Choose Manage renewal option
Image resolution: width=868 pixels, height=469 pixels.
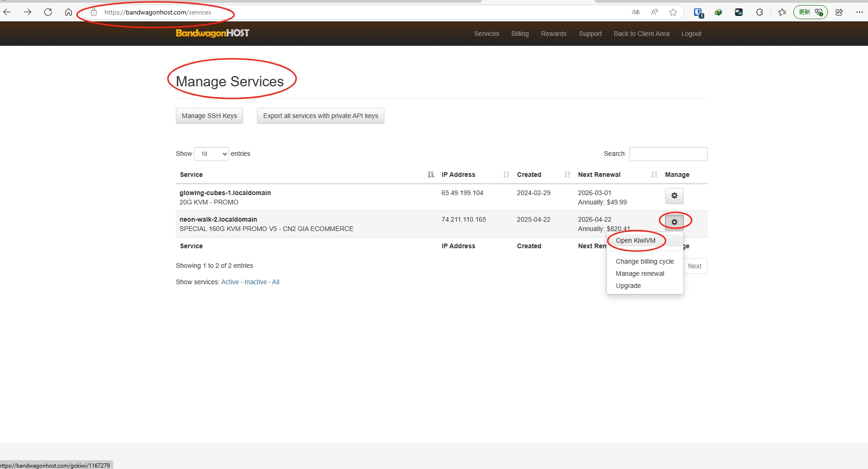[645, 273]
